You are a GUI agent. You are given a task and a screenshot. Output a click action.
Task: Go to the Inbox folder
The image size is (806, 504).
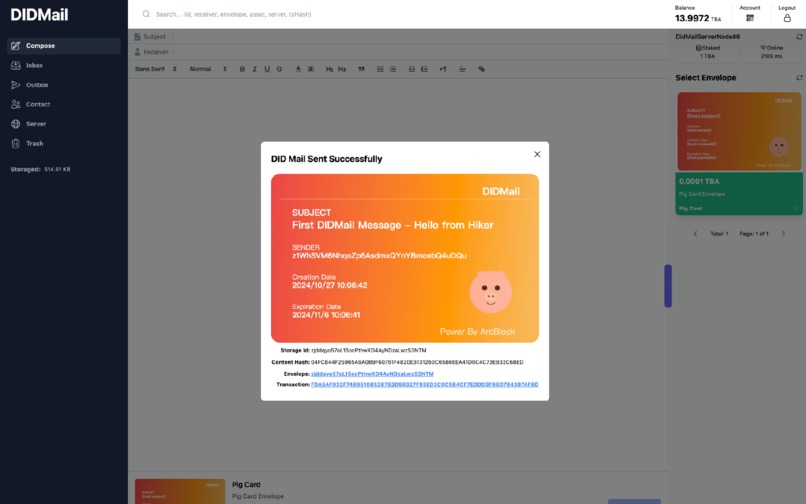click(x=64, y=65)
